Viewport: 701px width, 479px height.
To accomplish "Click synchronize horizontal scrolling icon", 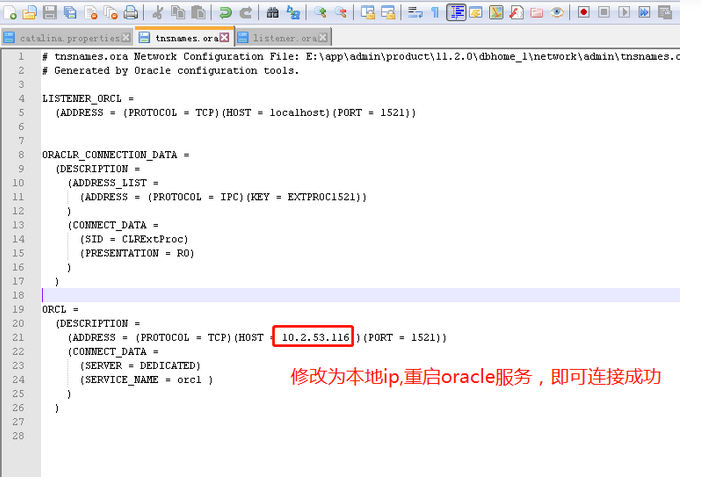I will 388,13.
